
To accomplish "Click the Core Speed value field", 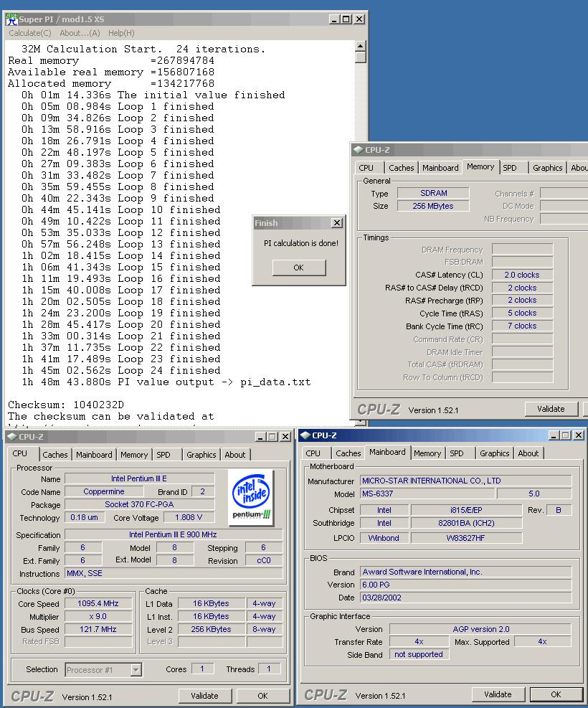I will point(99,603).
